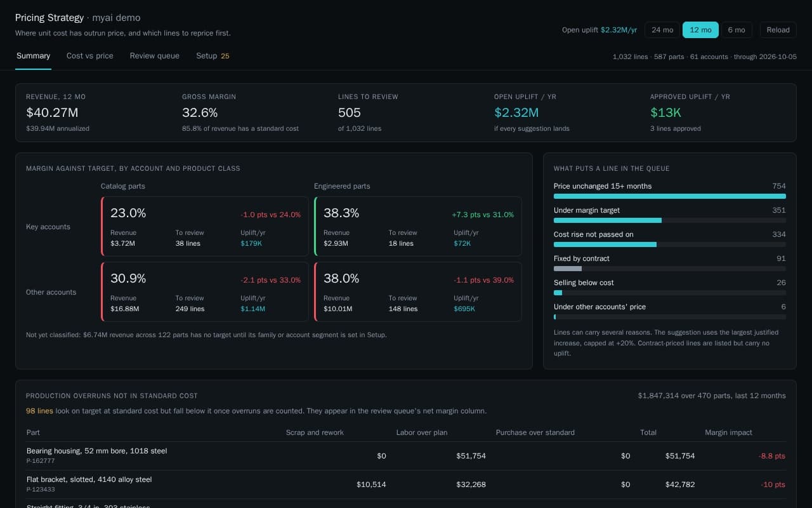Click the -10 pts margin impact value
Image resolution: width=812 pixels, height=508 pixels.
coord(773,485)
